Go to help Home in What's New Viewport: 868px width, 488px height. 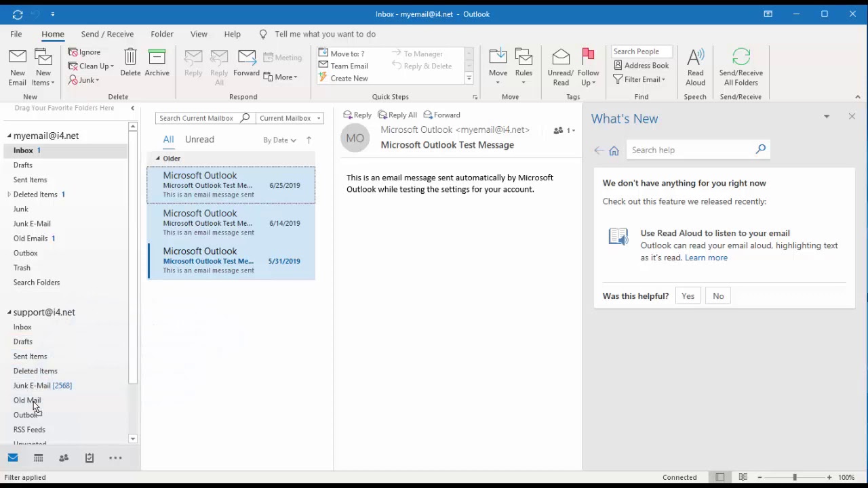click(614, 150)
